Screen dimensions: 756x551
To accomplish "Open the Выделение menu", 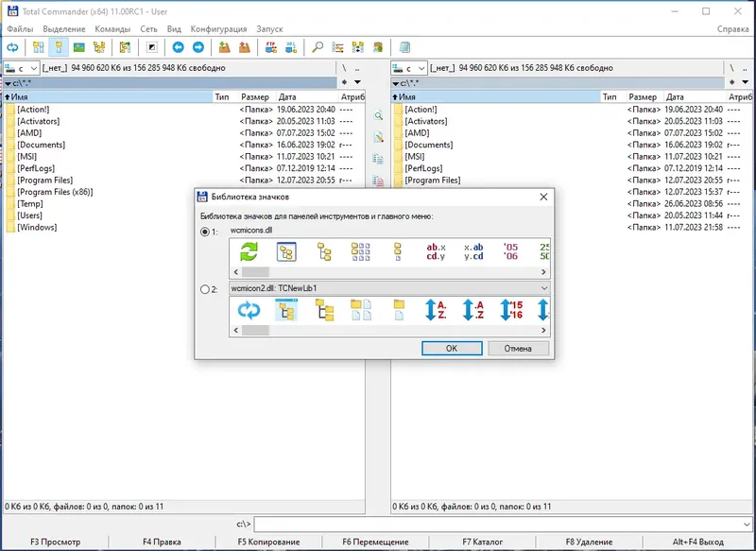I will click(63, 29).
